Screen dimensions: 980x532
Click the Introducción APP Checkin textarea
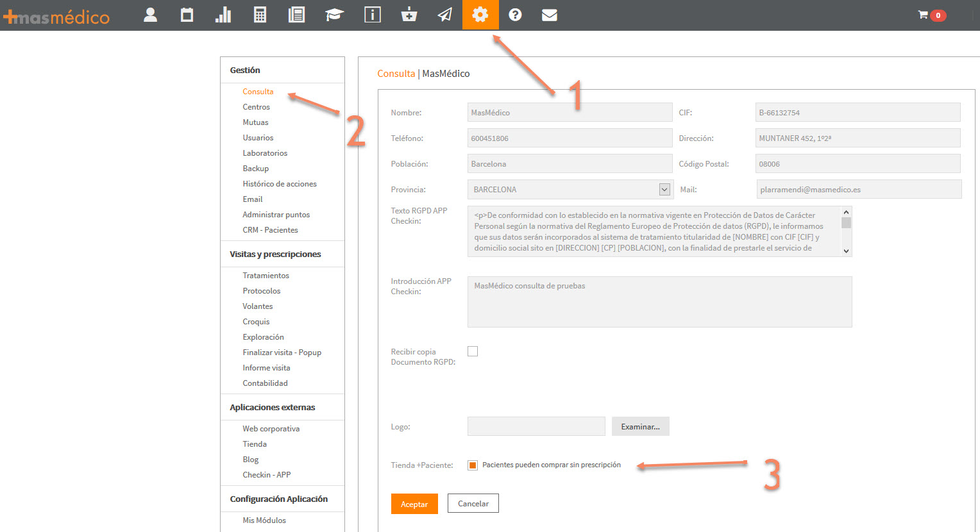tap(660, 302)
